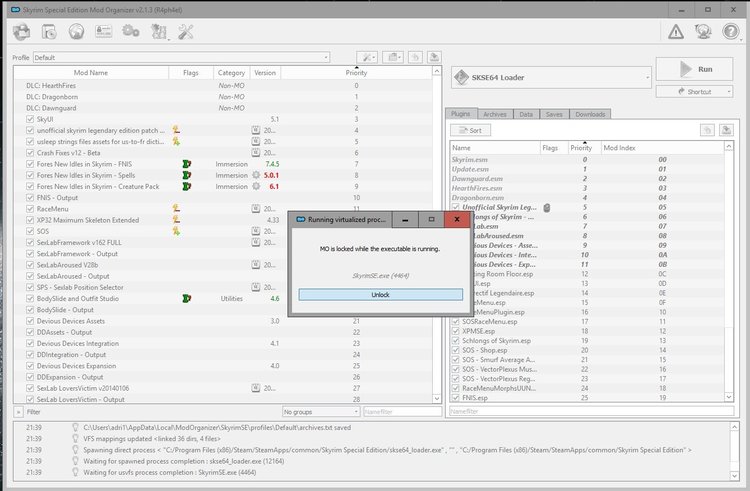Sort by Priority column in the mod list
This screenshot has height=491, width=750.
(356, 73)
